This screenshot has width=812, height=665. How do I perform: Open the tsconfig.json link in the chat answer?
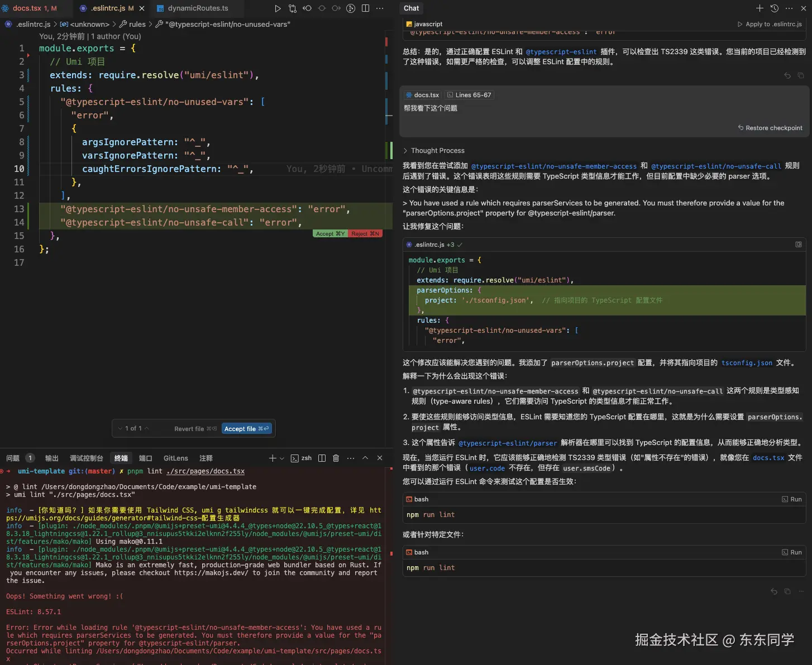coord(747,363)
